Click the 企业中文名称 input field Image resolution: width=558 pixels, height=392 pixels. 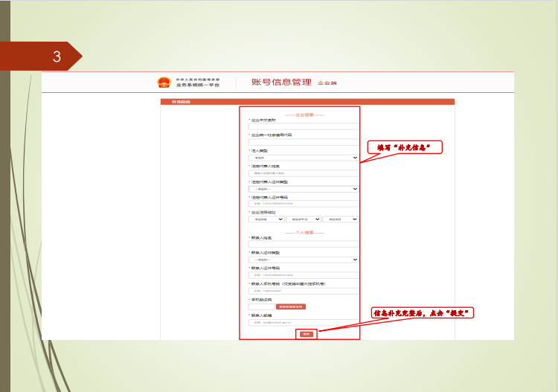[x=303, y=126]
